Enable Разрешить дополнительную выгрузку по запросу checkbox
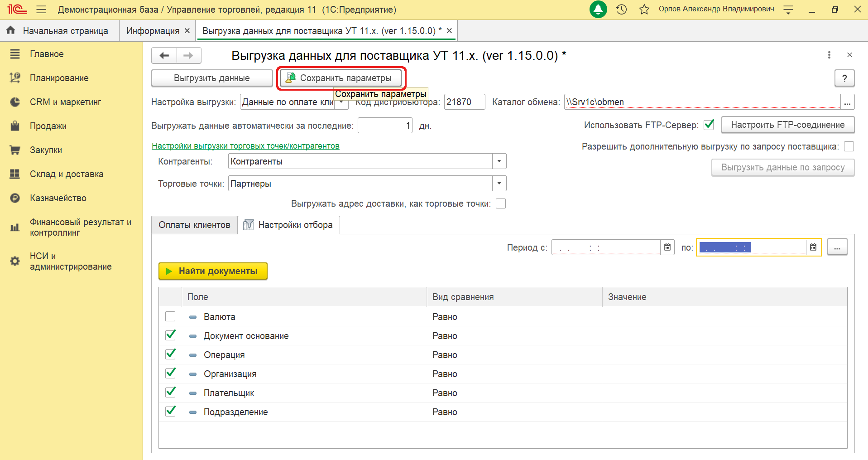Viewport: 868px width, 460px height. coord(849,146)
